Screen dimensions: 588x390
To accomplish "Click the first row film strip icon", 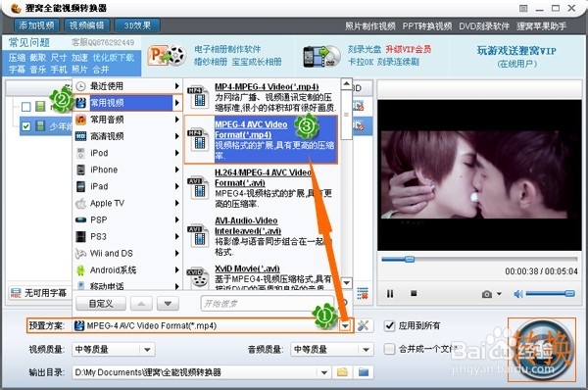I will pos(40,107).
